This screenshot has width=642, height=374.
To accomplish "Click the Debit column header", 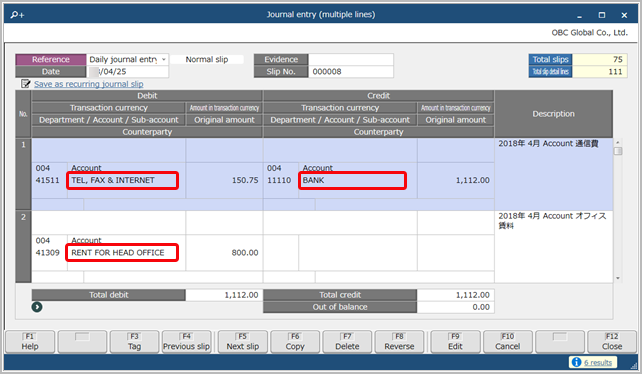I will click(147, 96).
